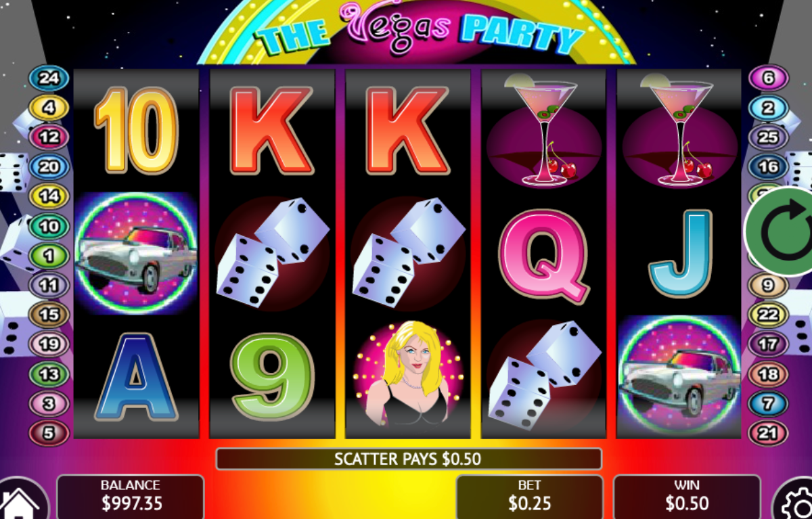This screenshot has height=519, width=812.
Task: Select payline 25 marker
Action: pos(768,137)
